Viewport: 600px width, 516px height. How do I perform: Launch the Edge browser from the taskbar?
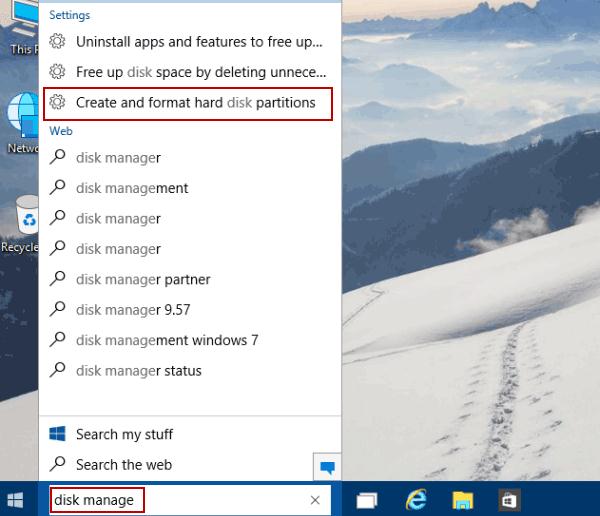[415, 499]
